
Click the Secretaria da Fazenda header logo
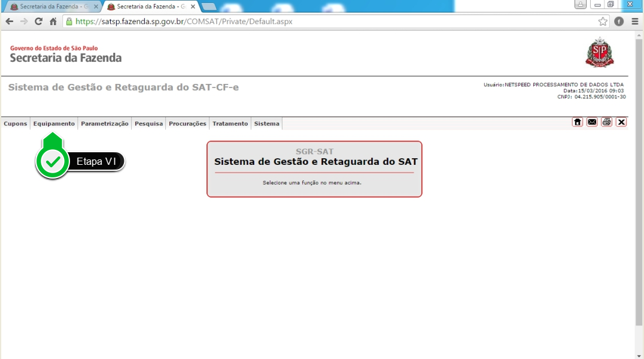click(66, 55)
